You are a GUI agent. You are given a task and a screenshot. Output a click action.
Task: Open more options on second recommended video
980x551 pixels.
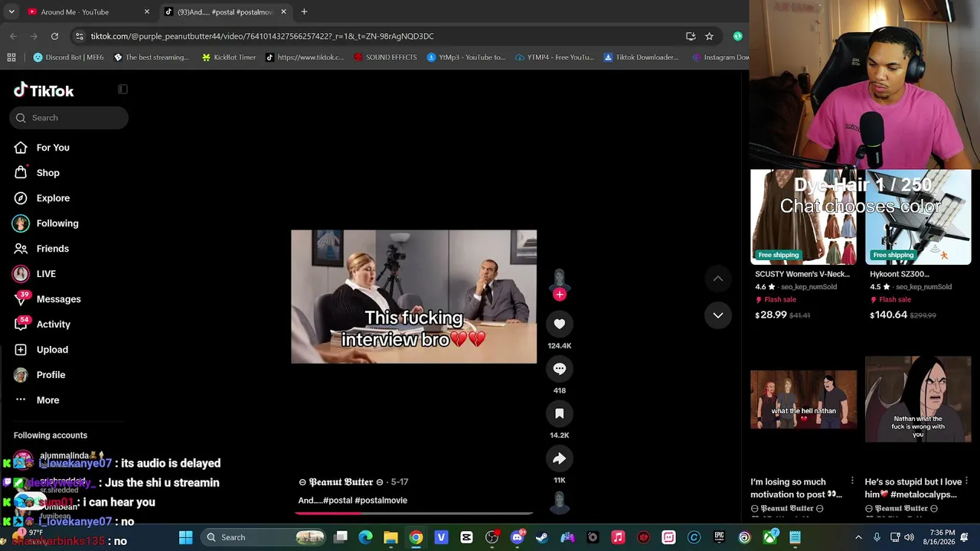[x=967, y=481]
